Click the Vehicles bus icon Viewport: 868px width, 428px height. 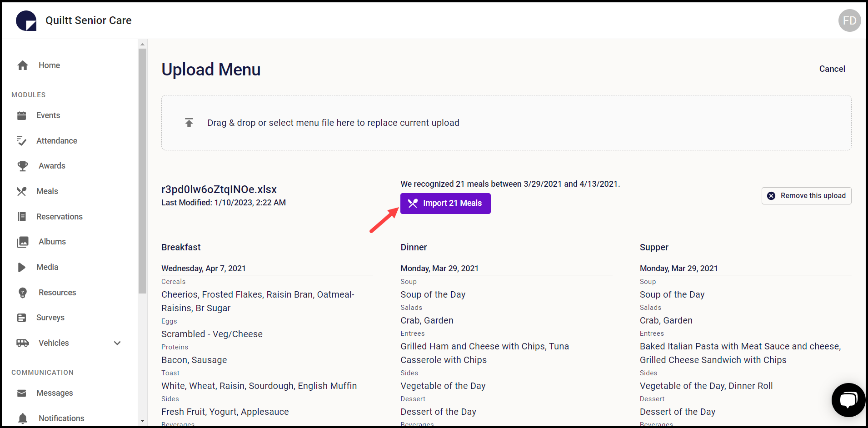pos(23,343)
